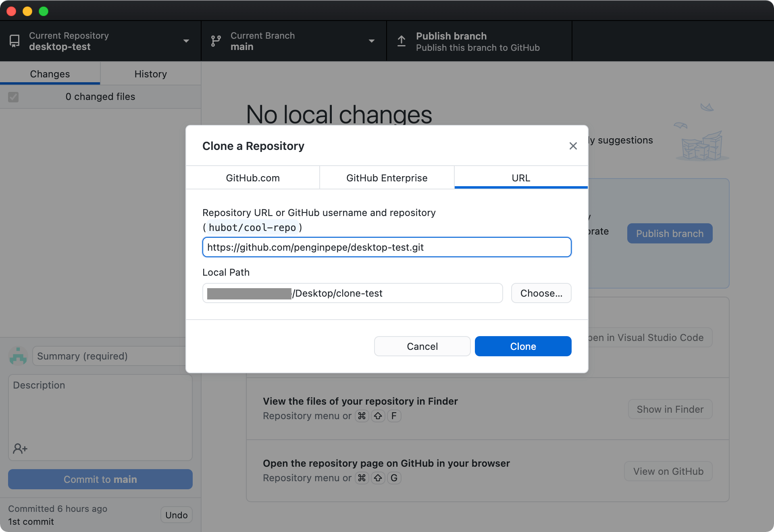The width and height of the screenshot is (774, 532).
Task: Click the git branch icon
Action: click(x=216, y=41)
